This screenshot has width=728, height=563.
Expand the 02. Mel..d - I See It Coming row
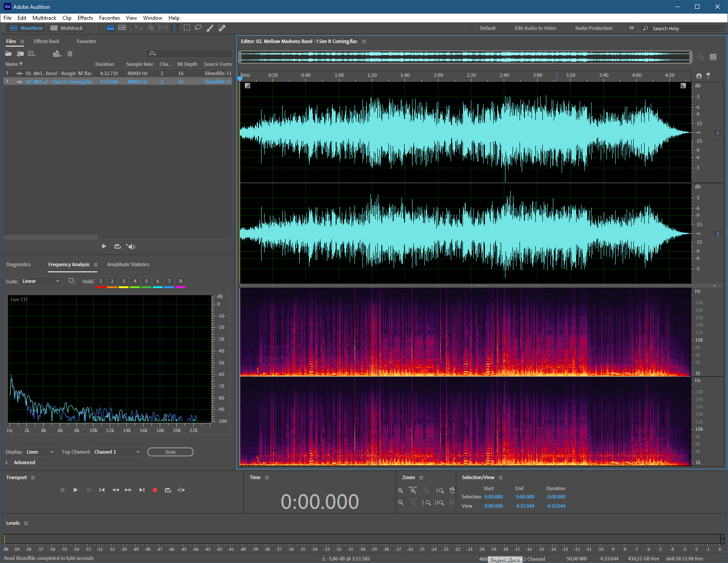(x=7, y=81)
